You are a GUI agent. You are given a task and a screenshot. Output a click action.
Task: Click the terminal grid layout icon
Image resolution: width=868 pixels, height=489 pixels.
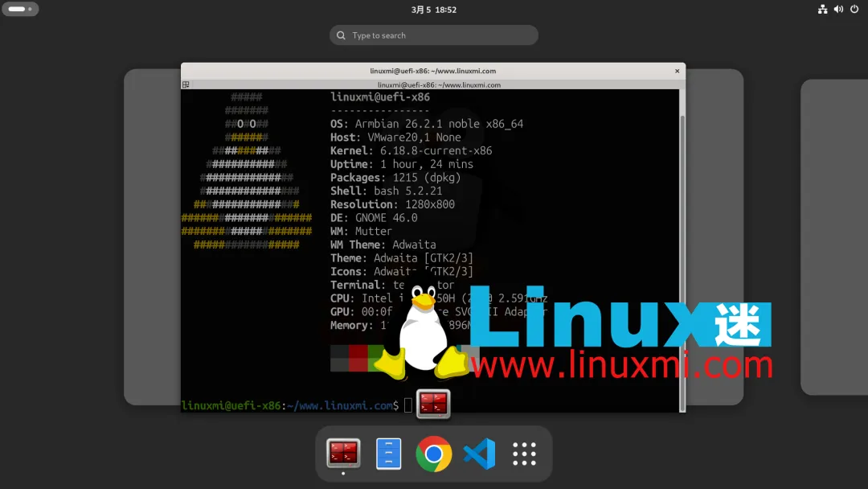click(x=186, y=84)
